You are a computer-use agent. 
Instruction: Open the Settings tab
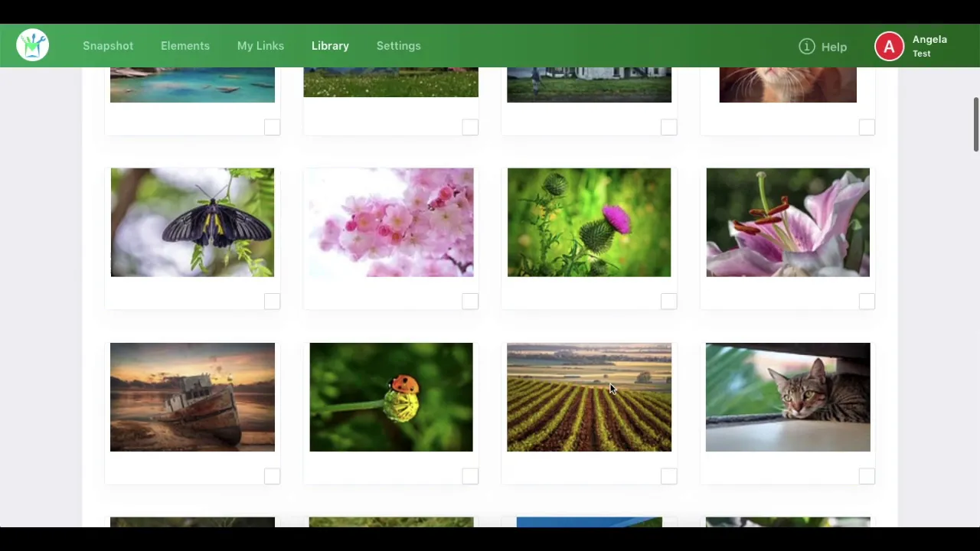398,46
